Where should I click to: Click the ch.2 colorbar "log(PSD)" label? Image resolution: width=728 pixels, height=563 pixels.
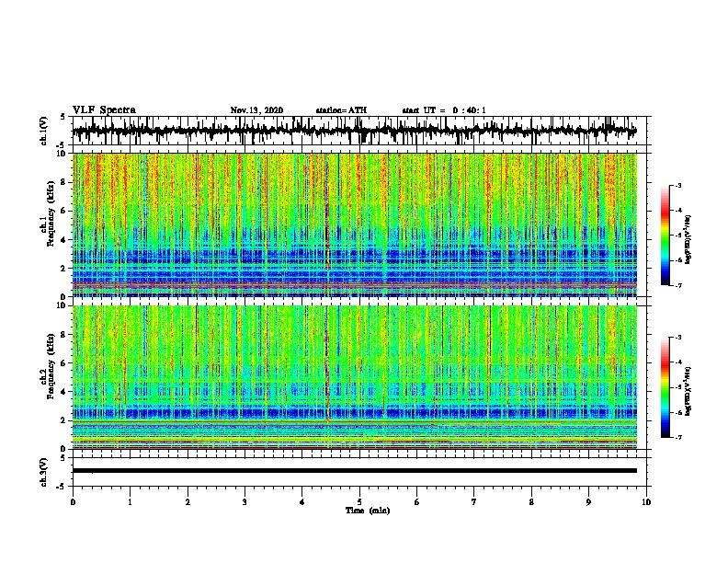[688, 391]
